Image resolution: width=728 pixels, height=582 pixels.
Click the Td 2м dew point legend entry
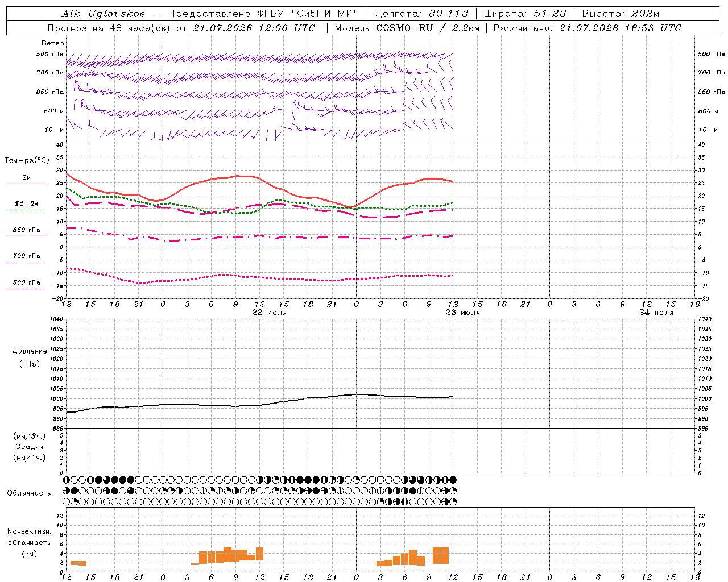point(26,203)
